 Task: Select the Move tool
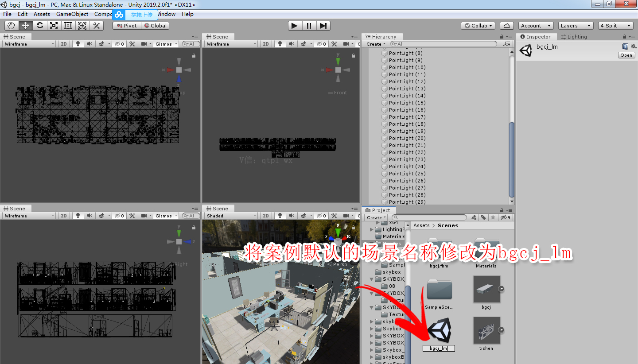coord(25,26)
